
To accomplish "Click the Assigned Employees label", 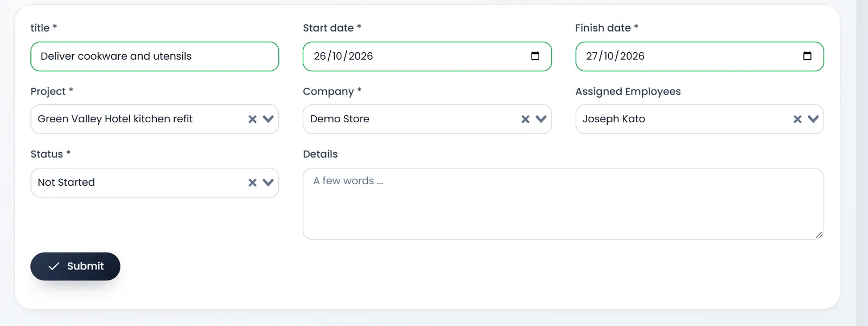I will click(628, 91).
